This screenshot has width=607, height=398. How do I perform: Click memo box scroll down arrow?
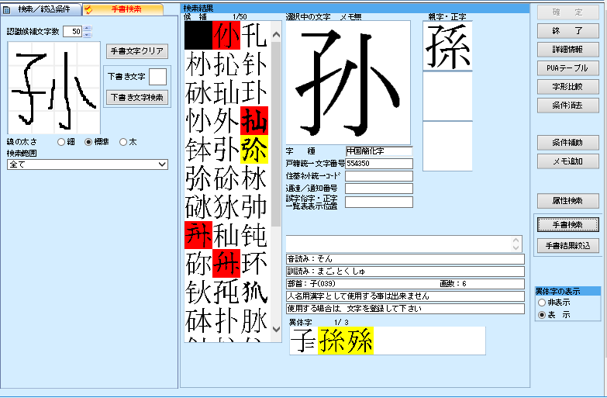516,247
